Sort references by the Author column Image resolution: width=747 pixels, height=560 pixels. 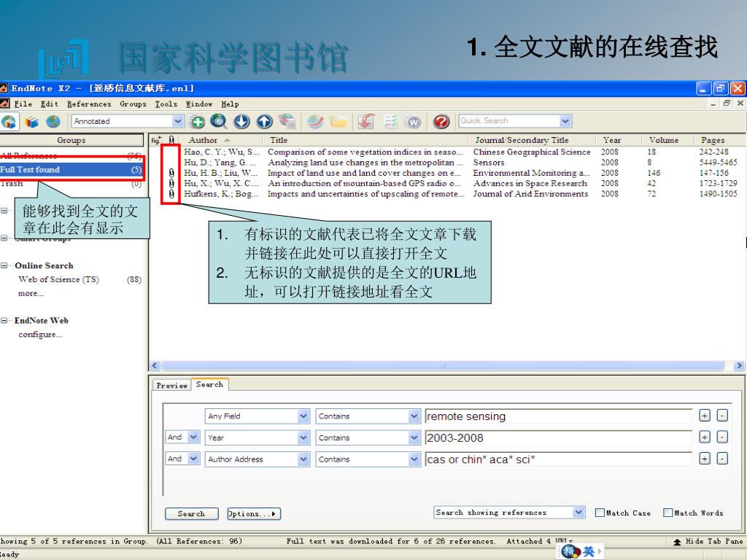coord(203,140)
